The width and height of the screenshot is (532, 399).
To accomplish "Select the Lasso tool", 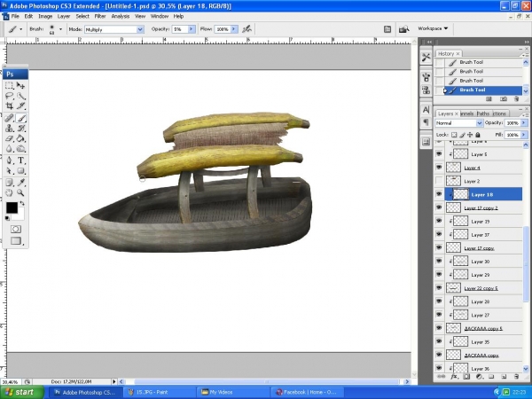I will (x=10, y=96).
